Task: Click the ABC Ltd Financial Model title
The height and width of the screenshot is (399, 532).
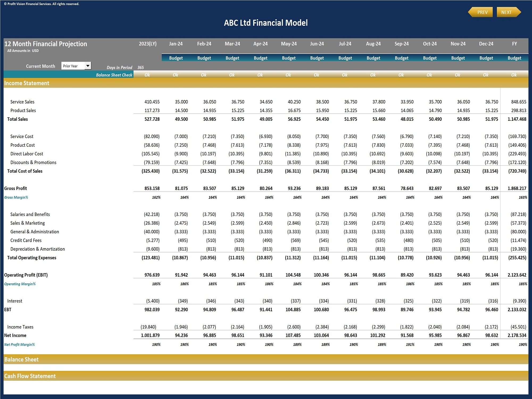Action: pyautogui.click(x=266, y=23)
